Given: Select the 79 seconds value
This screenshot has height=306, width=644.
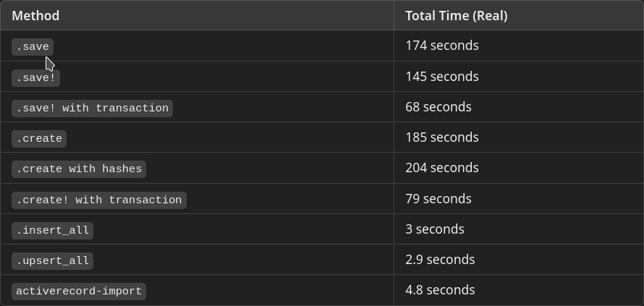Looking at the screenshot, I should pos(438,199).
